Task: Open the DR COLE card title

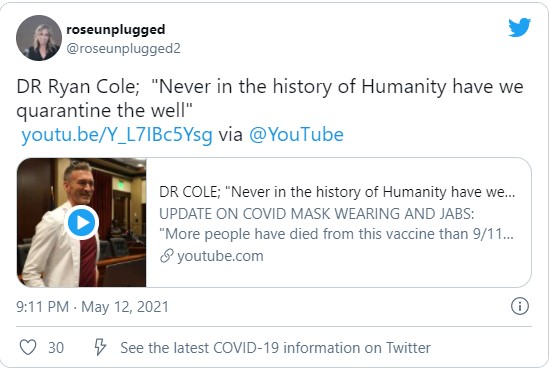Action: tap(337, 192)
